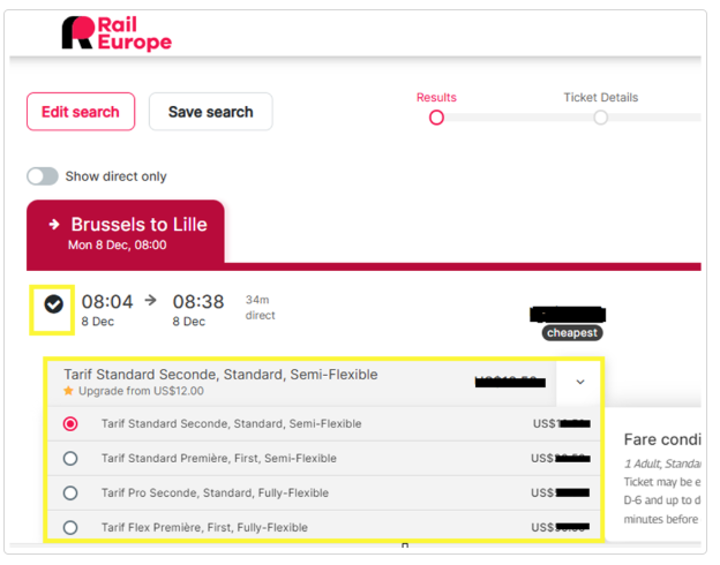The width and height of the screenshot is (720, 565).
Task: Select Tarif Pro Seconde Fully-Flexible radio
Action: pos(70,493)
